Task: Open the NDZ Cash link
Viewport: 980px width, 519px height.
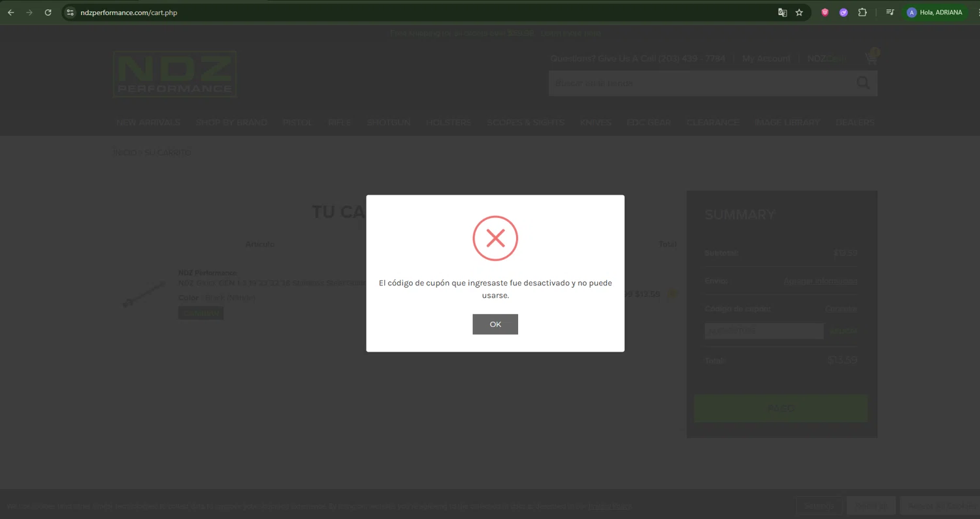Action: (826, 58)
